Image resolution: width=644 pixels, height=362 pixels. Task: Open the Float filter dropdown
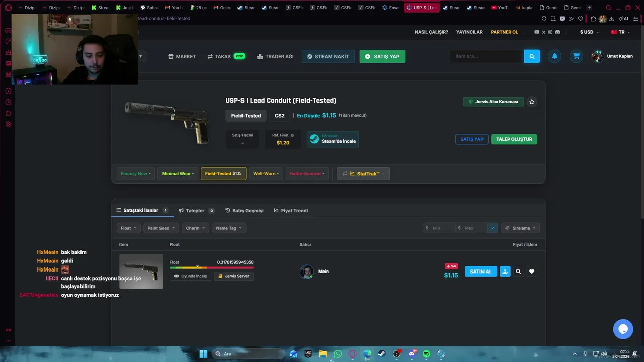pos(129,228)
